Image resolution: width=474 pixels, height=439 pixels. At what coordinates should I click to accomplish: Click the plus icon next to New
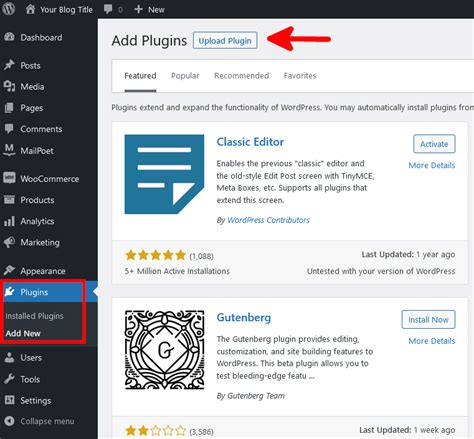pos(138,9)
